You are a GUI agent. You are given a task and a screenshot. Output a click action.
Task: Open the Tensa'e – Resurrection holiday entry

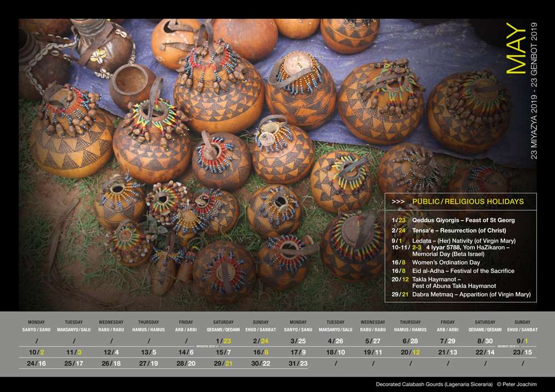coord(449,231)
